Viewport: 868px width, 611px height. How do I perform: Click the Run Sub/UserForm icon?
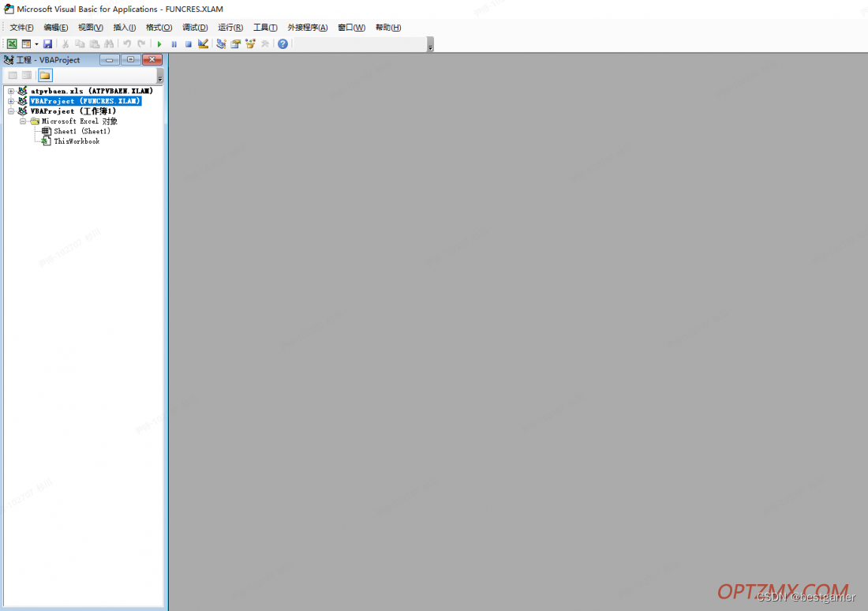tap(159, 43)
